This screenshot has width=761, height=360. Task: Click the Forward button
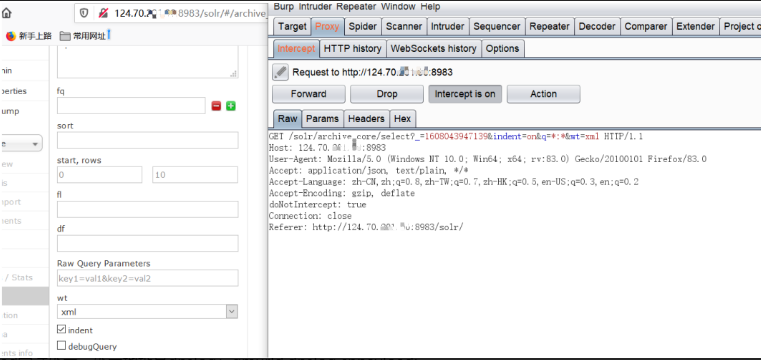click(309, 94)
